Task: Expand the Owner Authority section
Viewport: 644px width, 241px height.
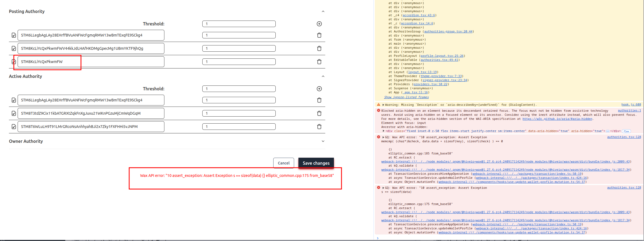Action: click(x=323, y=141)
